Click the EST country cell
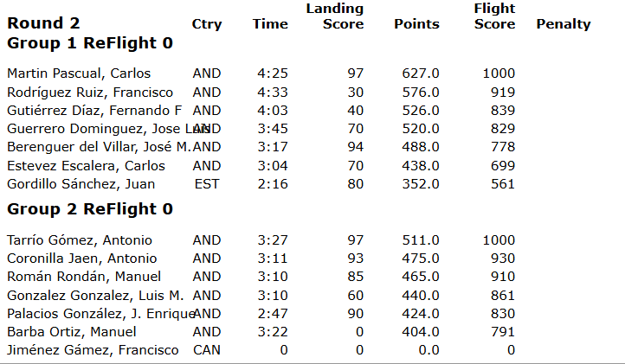This screenshot has height=364, width=625. (206, 184)
